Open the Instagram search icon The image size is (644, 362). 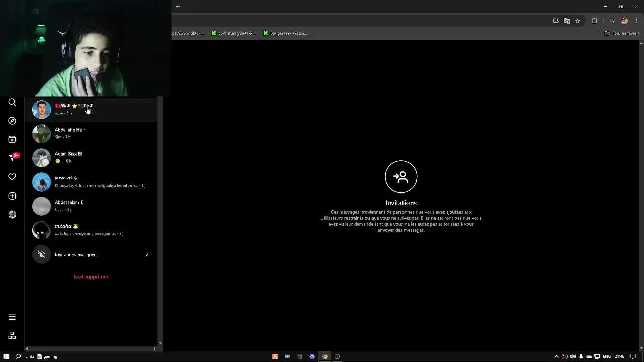pos(12,102)
